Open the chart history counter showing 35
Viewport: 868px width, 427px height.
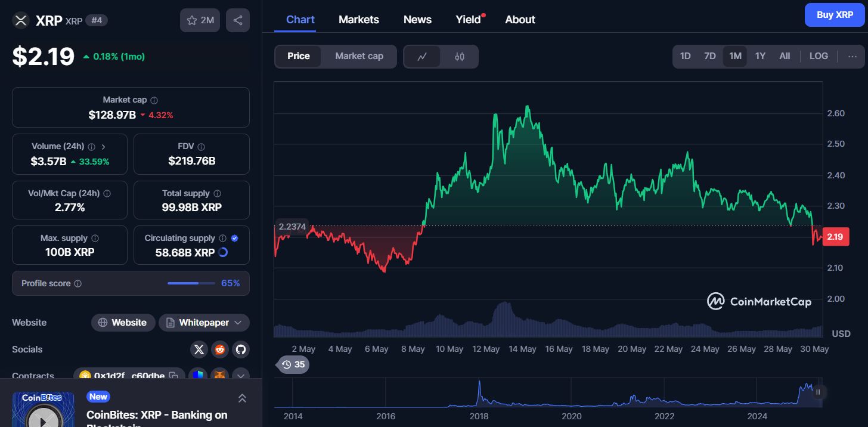[293, 364]
